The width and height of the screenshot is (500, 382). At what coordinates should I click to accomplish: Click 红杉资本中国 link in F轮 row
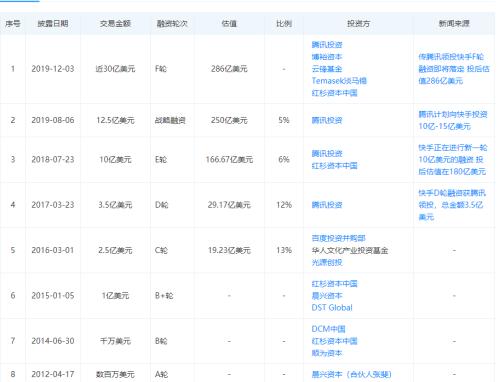[334, 93]
